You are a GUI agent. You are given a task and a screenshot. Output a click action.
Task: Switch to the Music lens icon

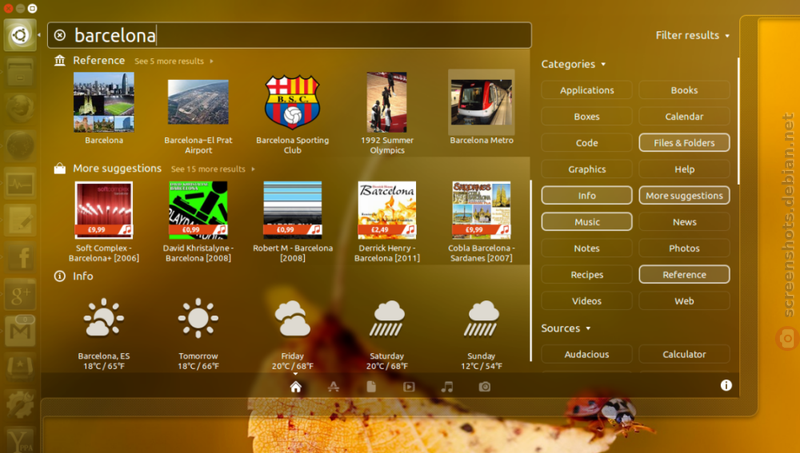447,387
